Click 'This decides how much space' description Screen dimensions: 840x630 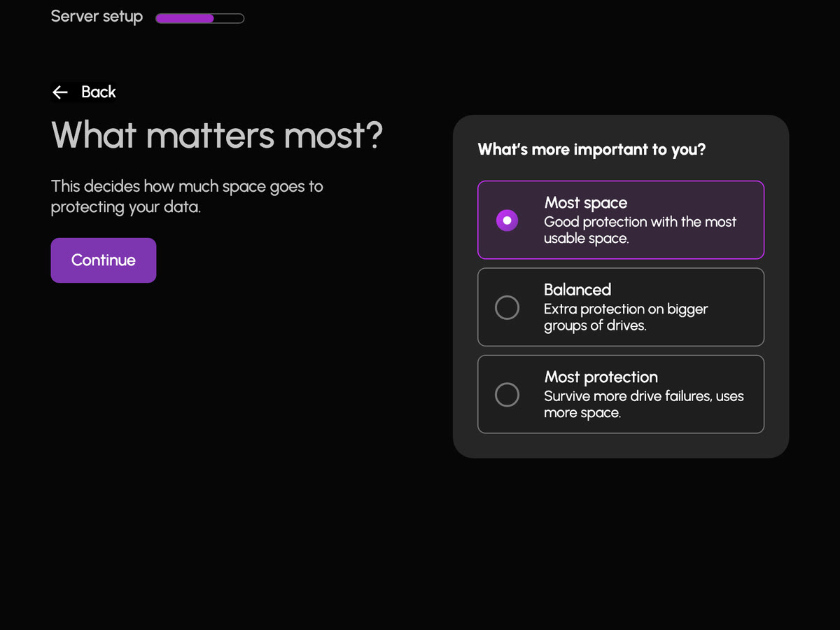187,197
